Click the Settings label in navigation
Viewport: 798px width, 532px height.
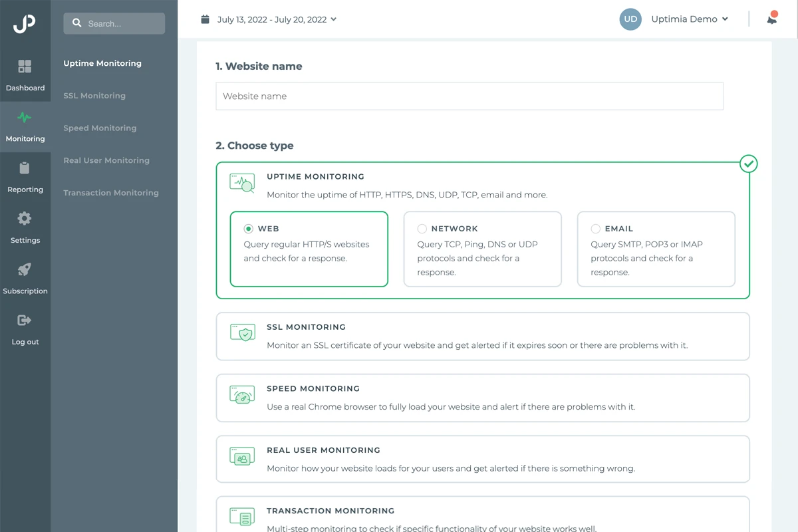(25, 240)
